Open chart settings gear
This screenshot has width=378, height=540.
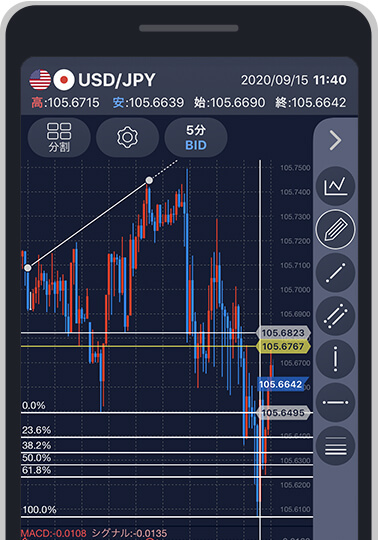pos(127,137)
